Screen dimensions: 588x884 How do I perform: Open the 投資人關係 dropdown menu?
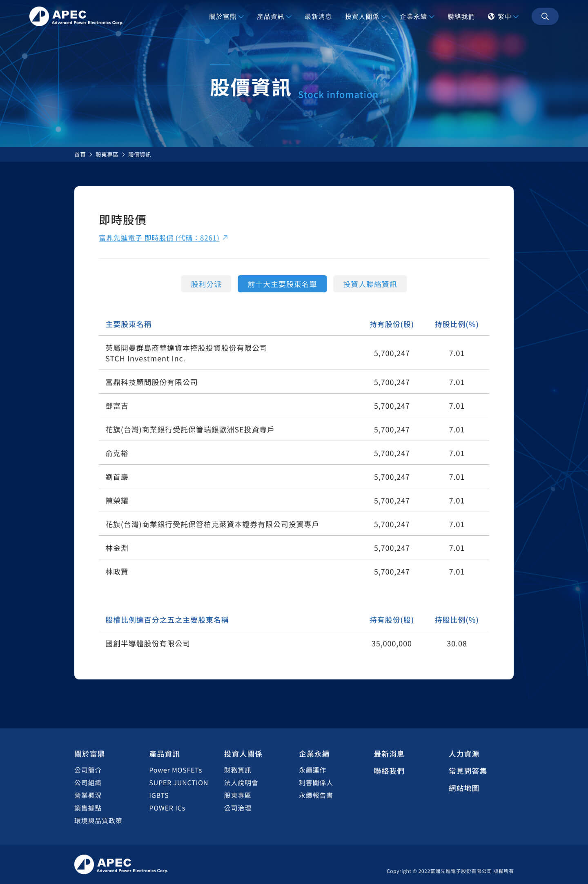tap(365, 16)
